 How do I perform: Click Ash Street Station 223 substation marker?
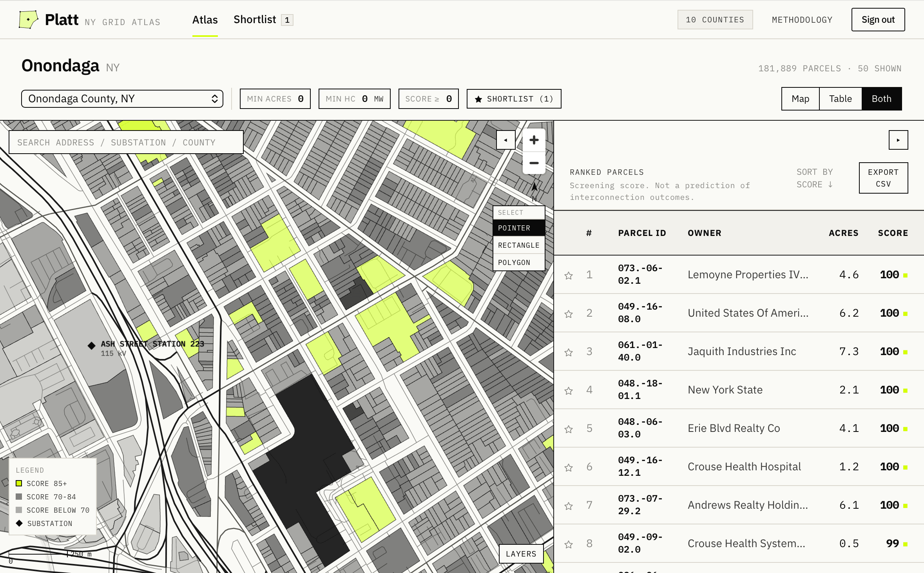(91, 345)
